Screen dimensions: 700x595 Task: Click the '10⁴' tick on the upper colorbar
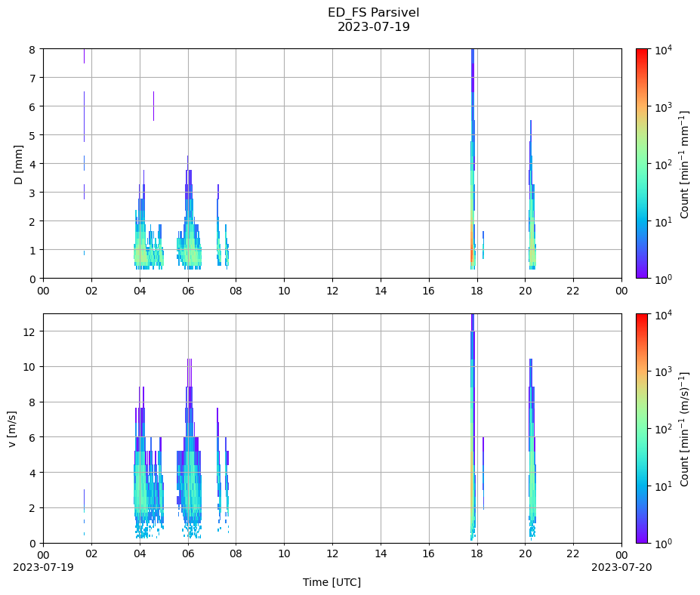click(x=662, y=48)
